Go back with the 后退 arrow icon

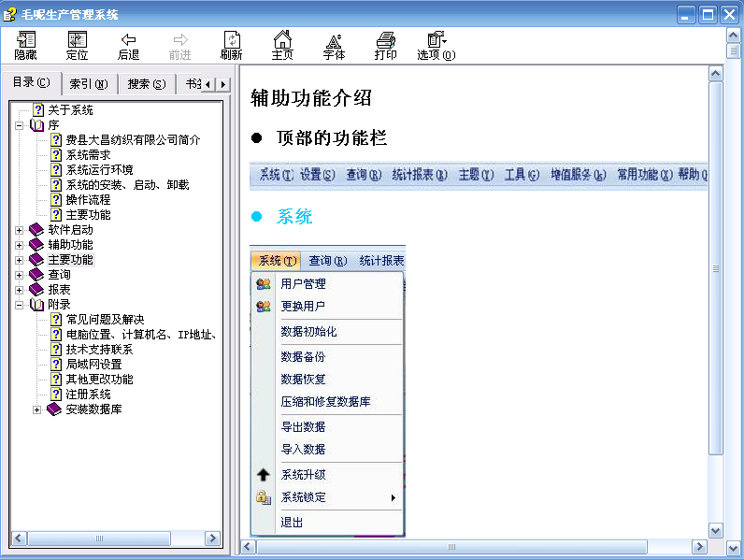pos(128,46)
